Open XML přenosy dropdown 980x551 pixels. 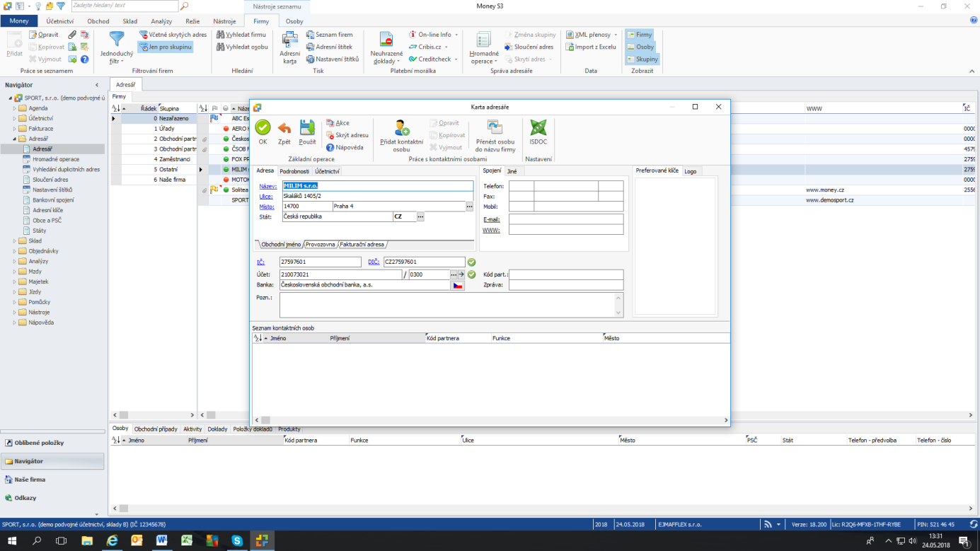pyautogui.click(x=592, y=35)
